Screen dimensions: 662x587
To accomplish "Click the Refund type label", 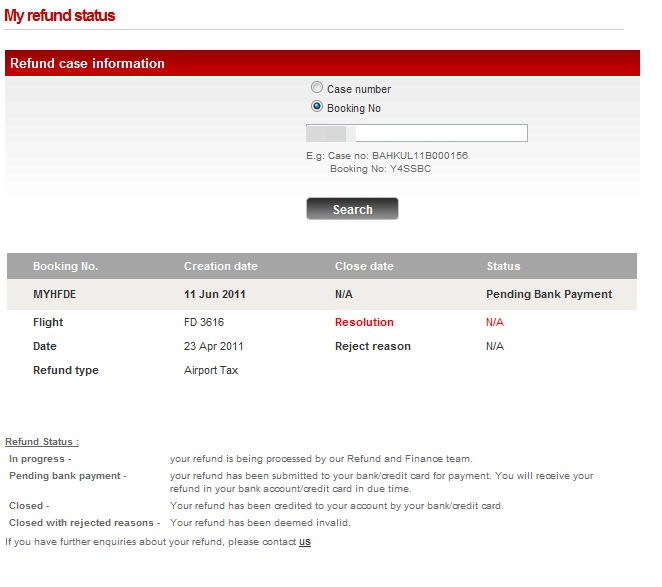I will [66, 370].
